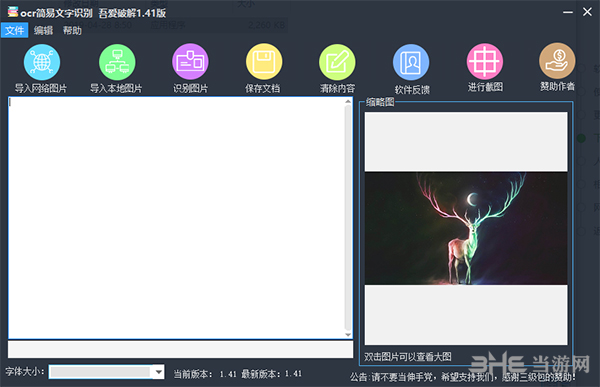Viewport: 600px width, 387px height.
Task: Click inside the recognized text area
Action: pyautogui.click(x=176, y=217)
